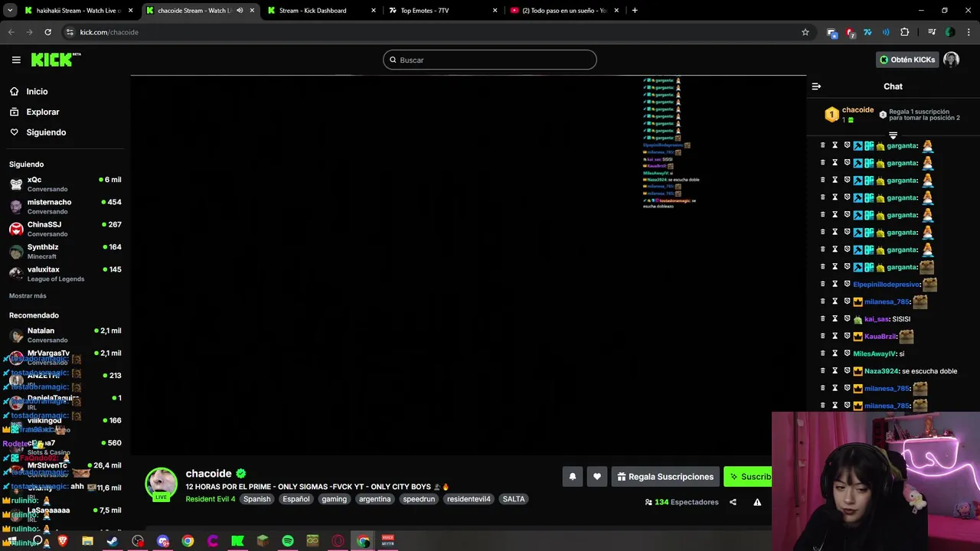Click the share icon beside Espectadores
Screen dimensions: 980x551
pos(733,502)
